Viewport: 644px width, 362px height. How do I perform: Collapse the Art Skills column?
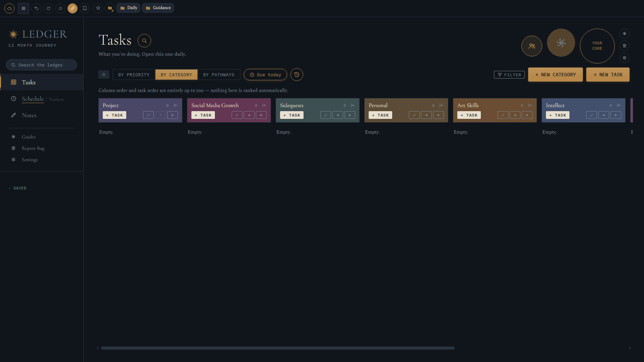(530, 105)
